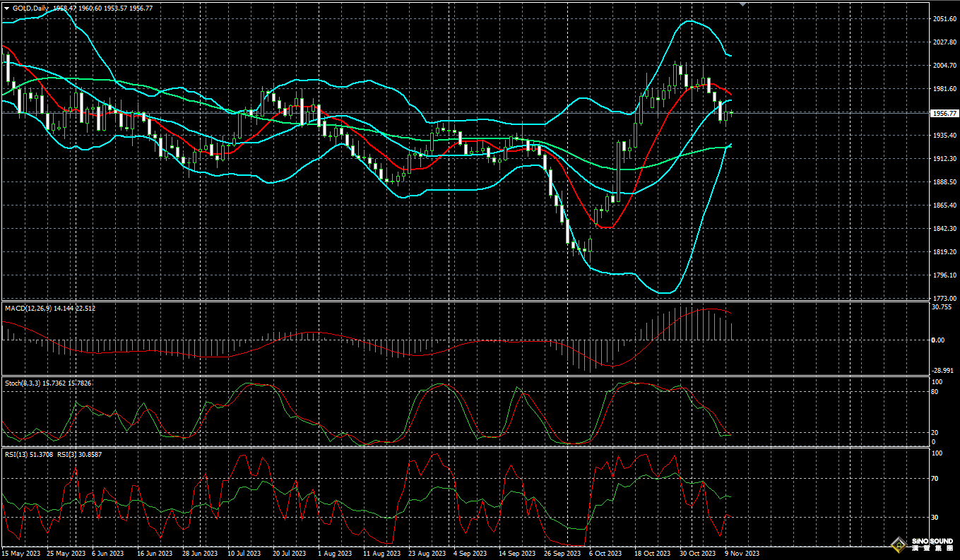Click the 6 Jun 2023 date label
The width and height of the screenshot is (960, 560).
tap(109, 554)
